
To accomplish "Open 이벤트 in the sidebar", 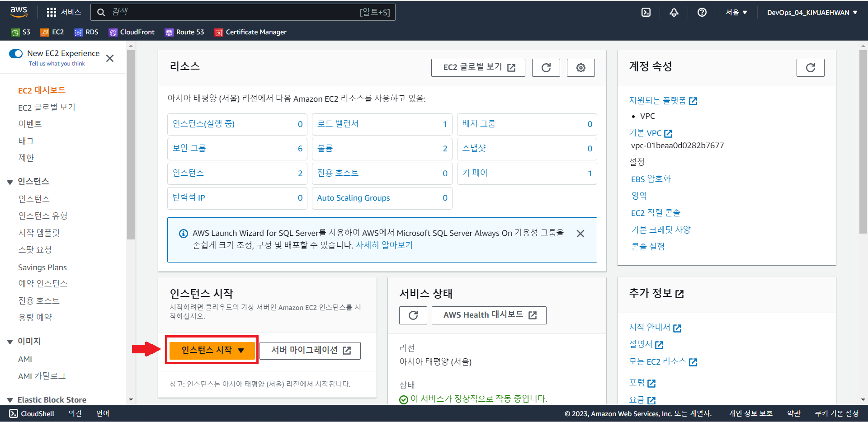I will [30, 124].
